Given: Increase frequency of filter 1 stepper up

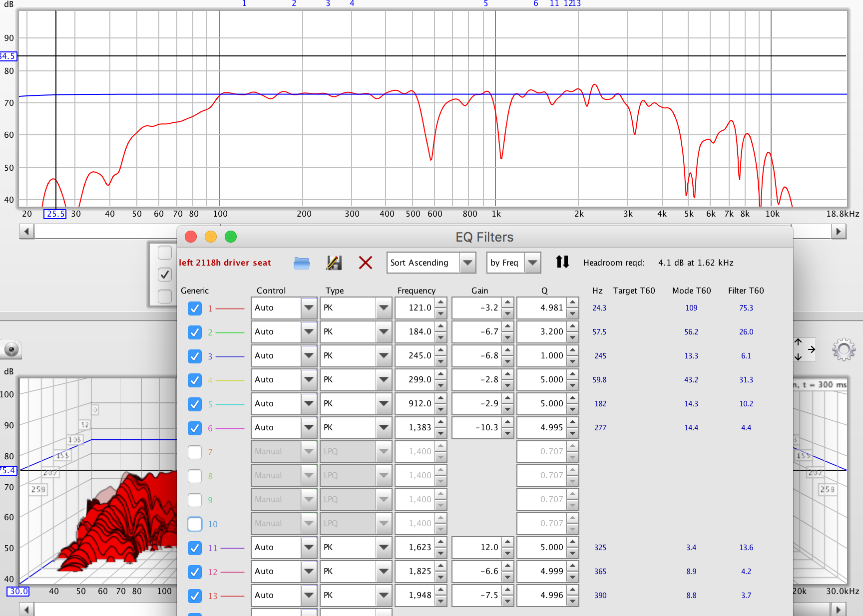Looking at the screenshot, I should coord(440,303).
